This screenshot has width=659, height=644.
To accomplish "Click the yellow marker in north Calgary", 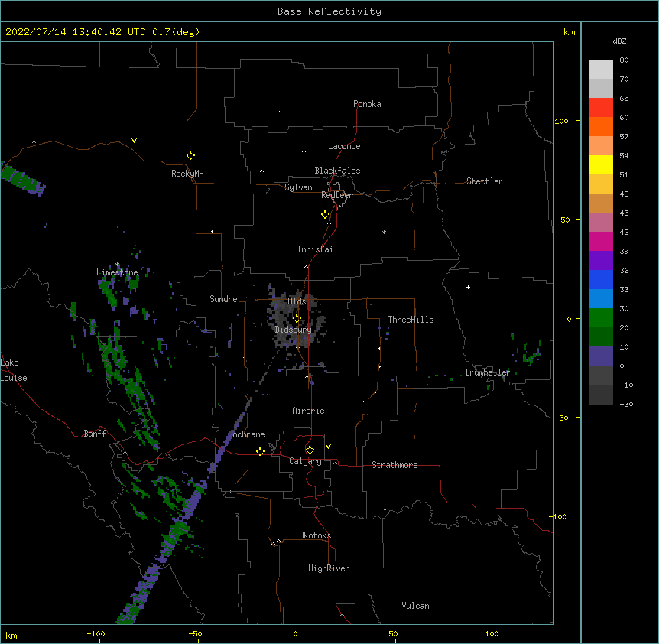I will [x=310, y=450].
